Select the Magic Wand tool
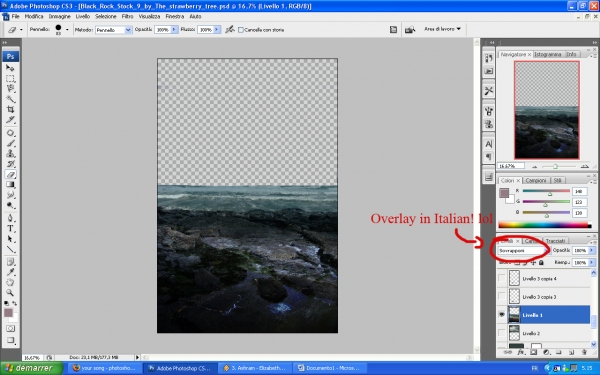The width and height of the screenshot is (600, 375). tap(10, 99)
